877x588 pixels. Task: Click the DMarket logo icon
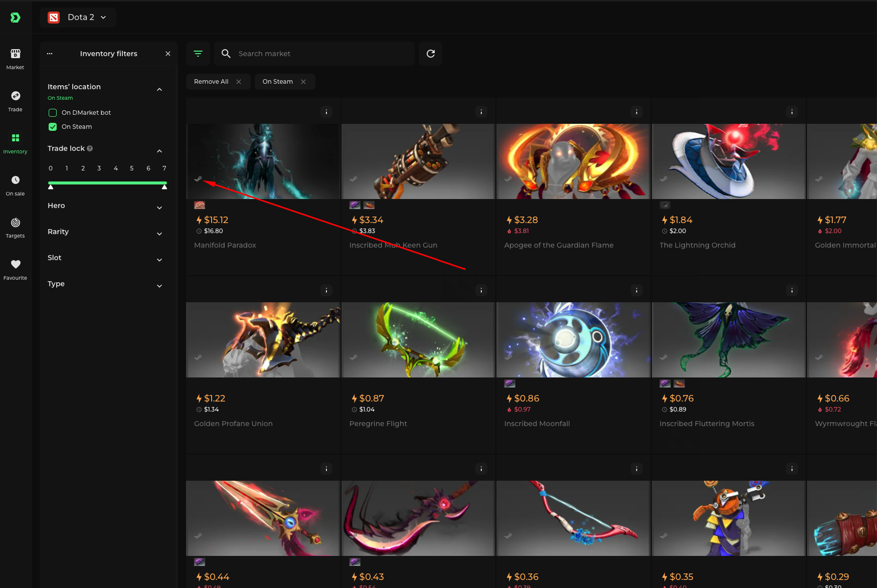click(x=16, y=18)
